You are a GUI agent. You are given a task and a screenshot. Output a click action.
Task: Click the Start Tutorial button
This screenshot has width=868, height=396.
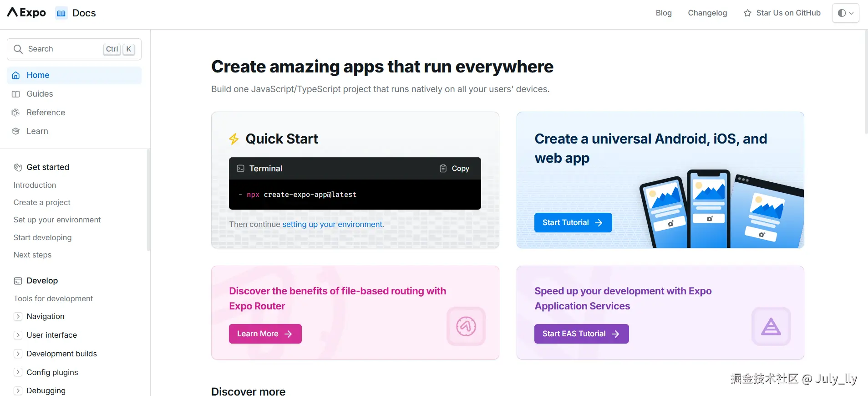[x=573, y=222]
